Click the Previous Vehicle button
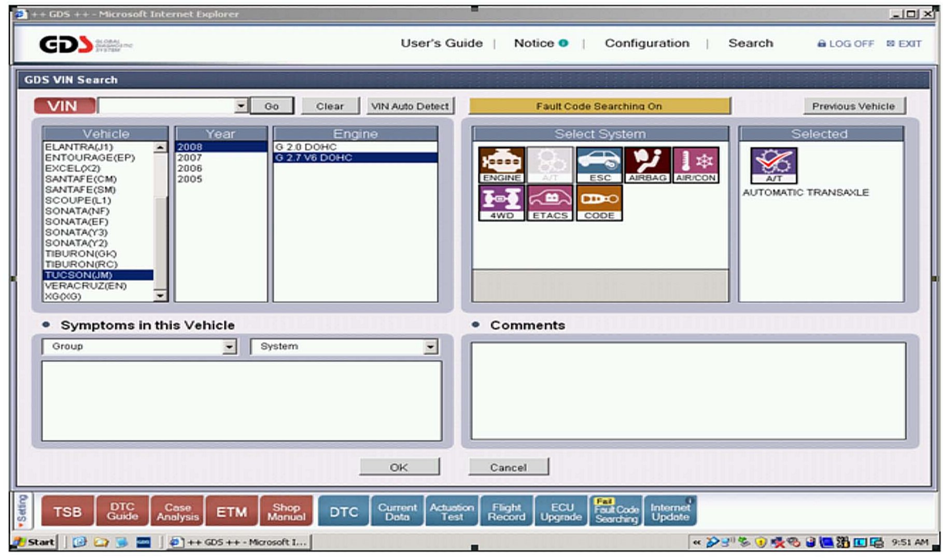The width and height of the screenshot is (943, 560). point(853,106)
